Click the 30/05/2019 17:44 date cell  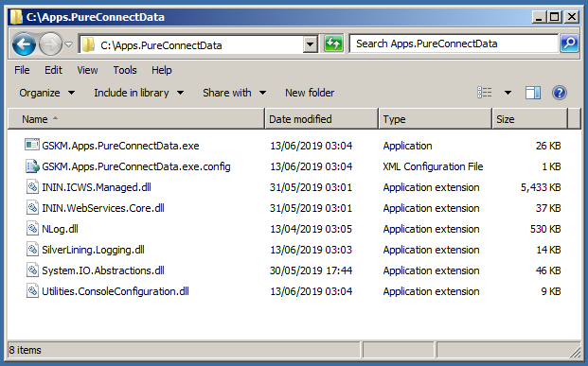point(311,270)
